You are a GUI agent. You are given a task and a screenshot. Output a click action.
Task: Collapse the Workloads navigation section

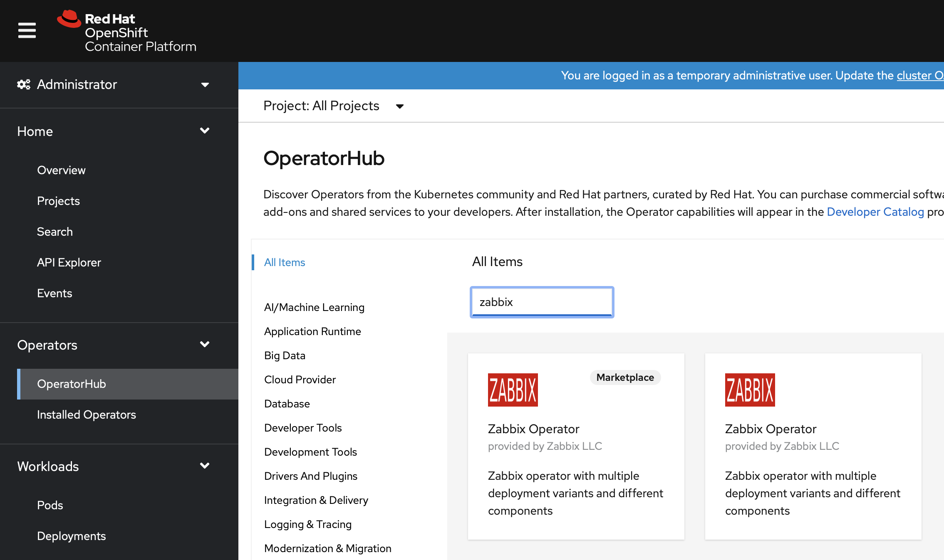[205, 466]
